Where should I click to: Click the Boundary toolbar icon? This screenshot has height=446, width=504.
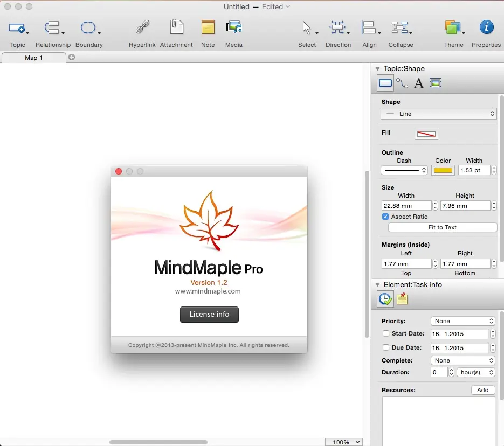pos(88,27)
